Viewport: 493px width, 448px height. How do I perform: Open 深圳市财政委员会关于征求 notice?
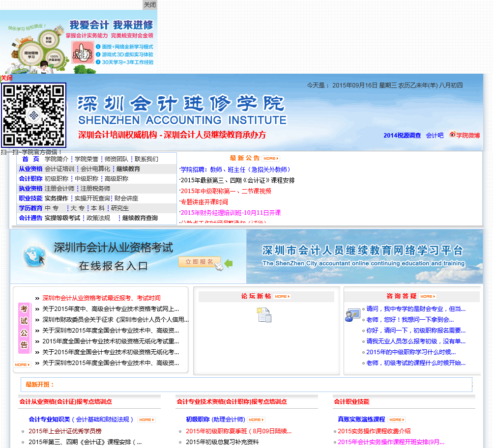pos(116,320)
